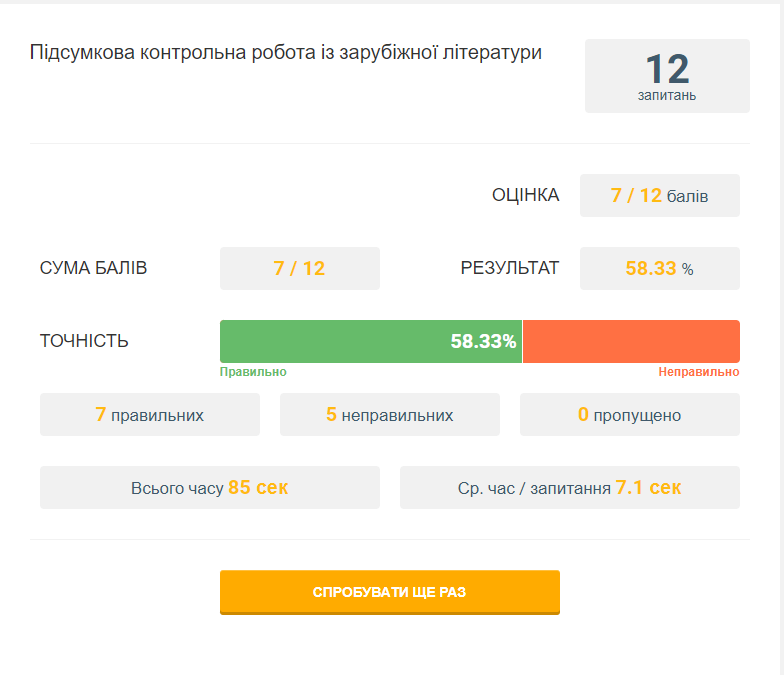Click the average time per question box
This screenshot has height=675, width=784.
click(x=569, y=488)
